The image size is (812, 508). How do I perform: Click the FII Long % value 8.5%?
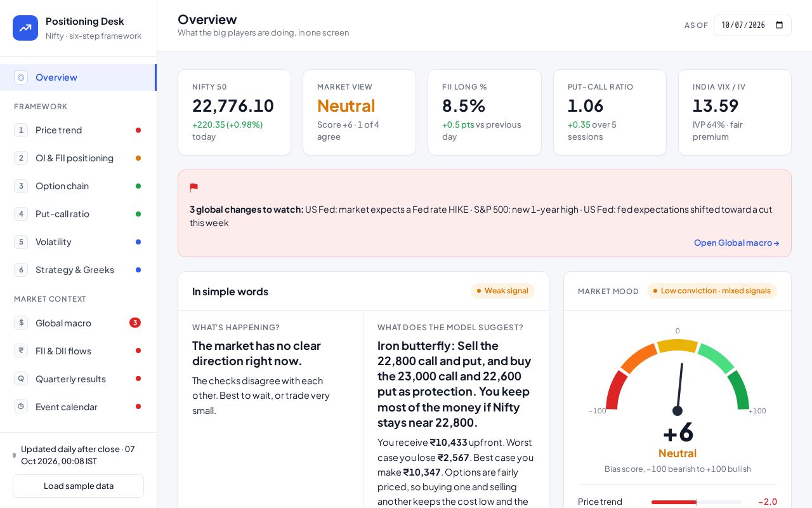tap(464, 105)
